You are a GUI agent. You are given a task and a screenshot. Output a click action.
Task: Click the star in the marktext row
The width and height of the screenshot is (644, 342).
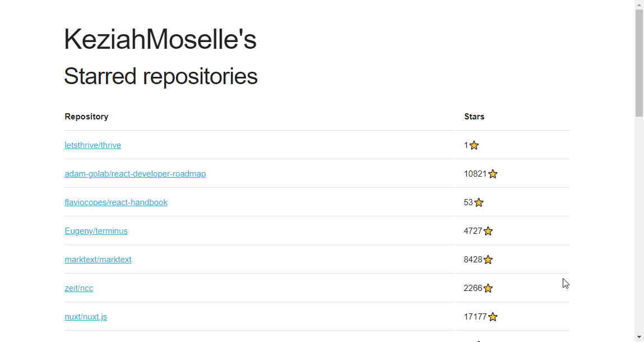pyautogui.click(x=488, y=260)
